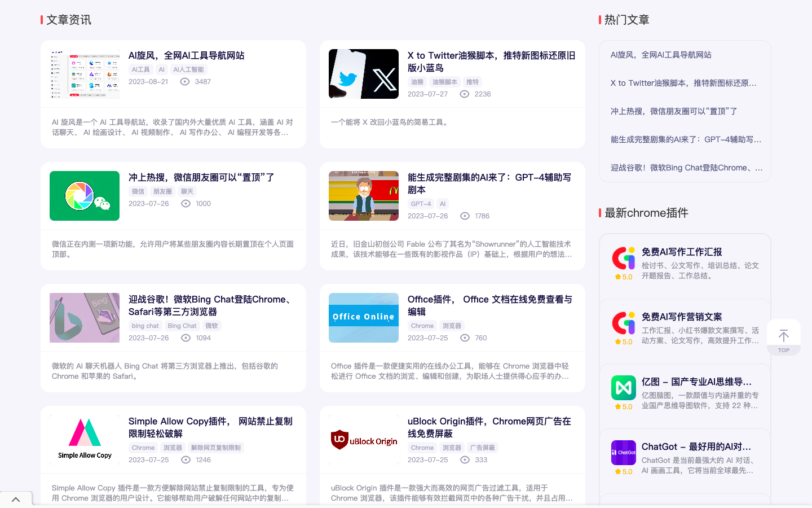Open hot article 冲上热搜，微信朋友圈可以置顶了
This screenshot has width=812, height=508.
click(x=674, y=111)
